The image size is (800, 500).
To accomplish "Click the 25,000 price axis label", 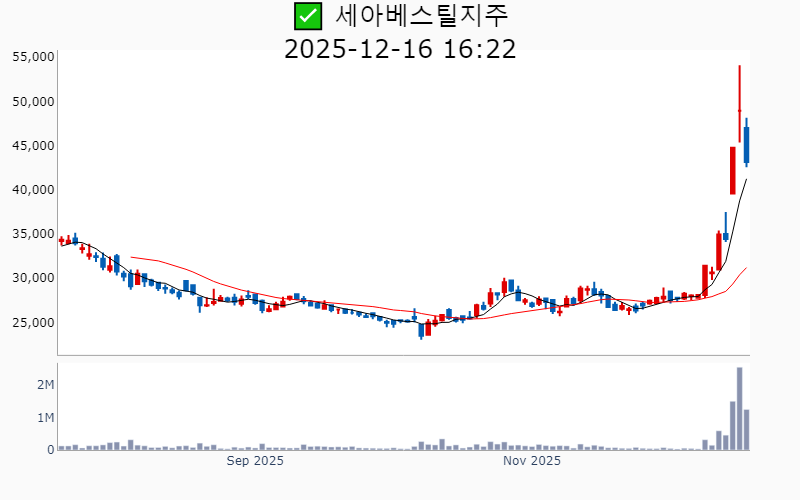I will pyautogui.click(x=32, y=322).
